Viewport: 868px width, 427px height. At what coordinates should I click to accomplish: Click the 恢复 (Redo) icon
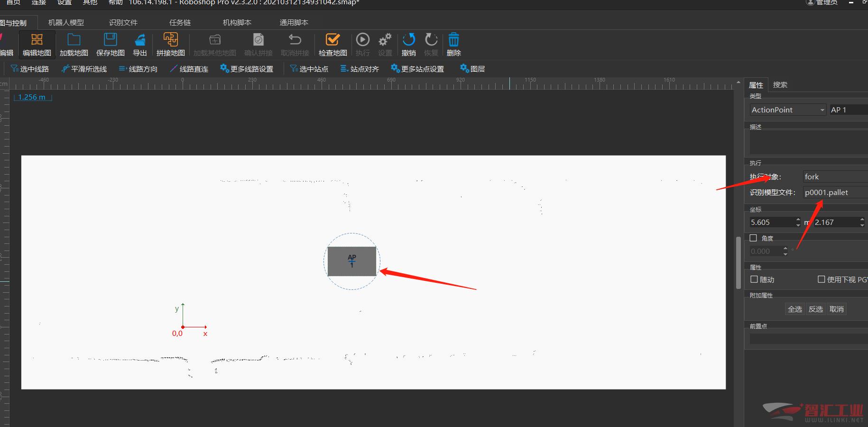[431, 39]
